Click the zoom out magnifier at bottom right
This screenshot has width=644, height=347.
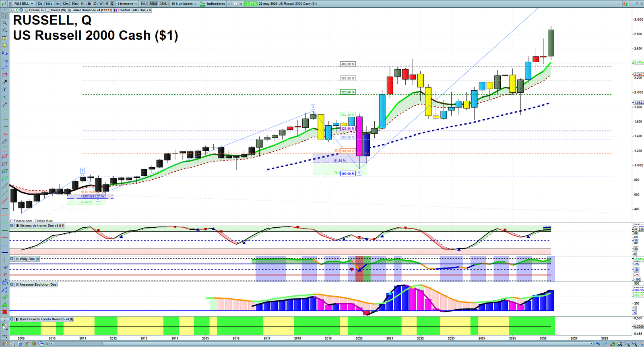coord(627,344)
